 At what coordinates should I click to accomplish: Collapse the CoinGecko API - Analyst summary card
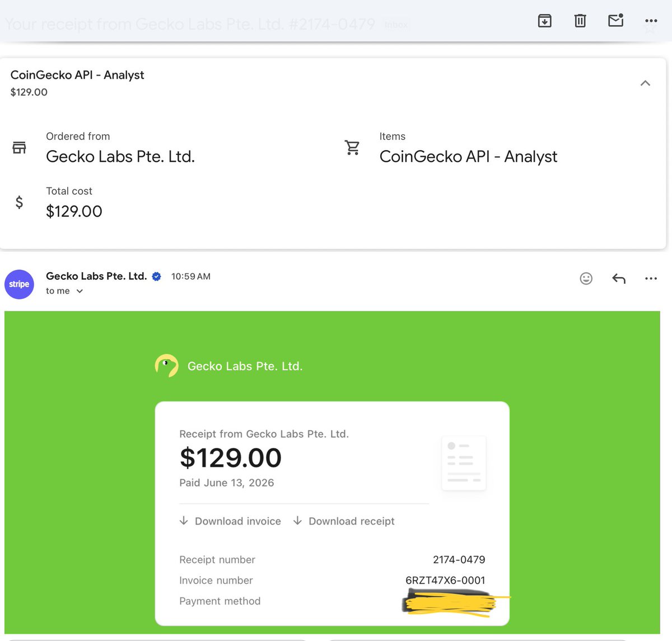pos(645,83)
